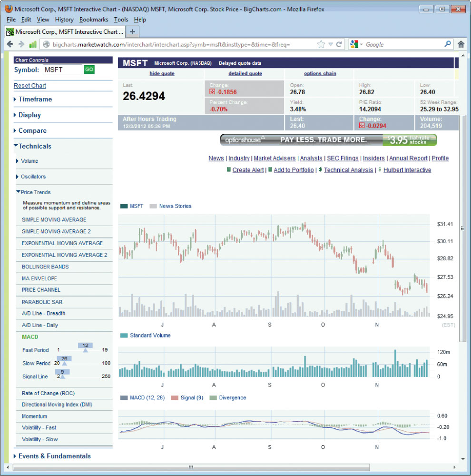Open the SEC Filings link
Image resolution: width=471 pixels, height=476 pixels.
click(x=343, y=158)
